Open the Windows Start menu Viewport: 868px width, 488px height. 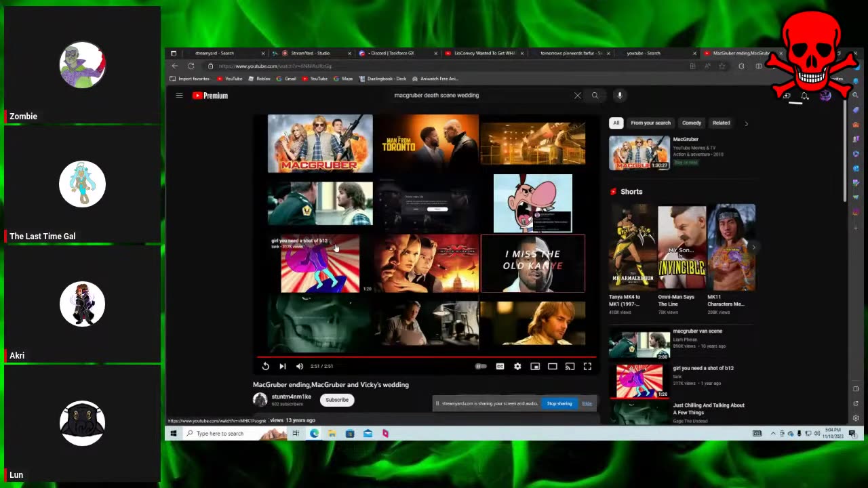coord(174,433)
